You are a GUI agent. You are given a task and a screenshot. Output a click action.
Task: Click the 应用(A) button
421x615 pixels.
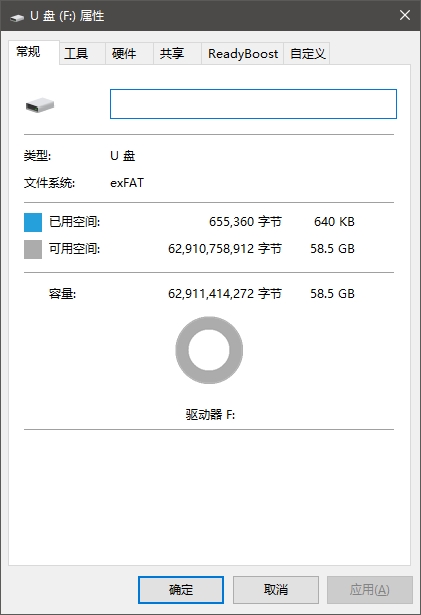pos(370,590)
